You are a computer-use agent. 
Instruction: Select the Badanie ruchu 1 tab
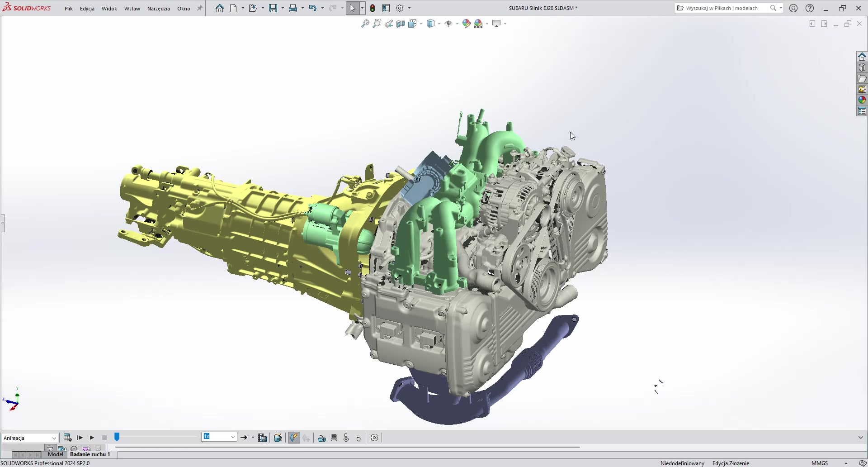[x=90, y=454]
